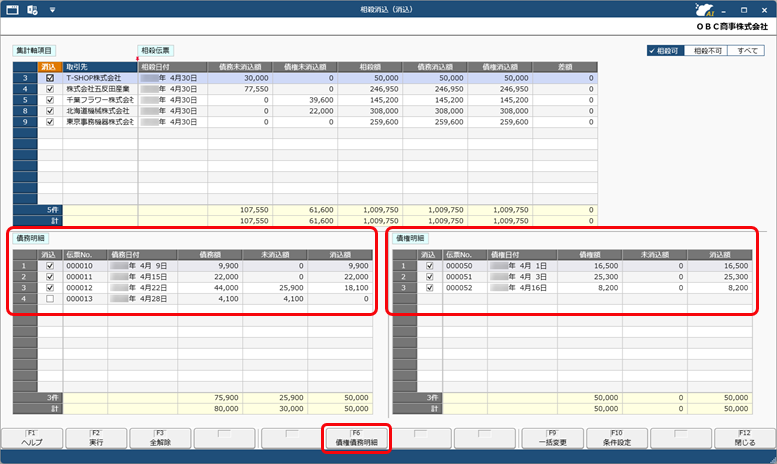The width and height of the screenshot is (777, 464).
Task: Click the 差額 column header
Action: point(565,67)
